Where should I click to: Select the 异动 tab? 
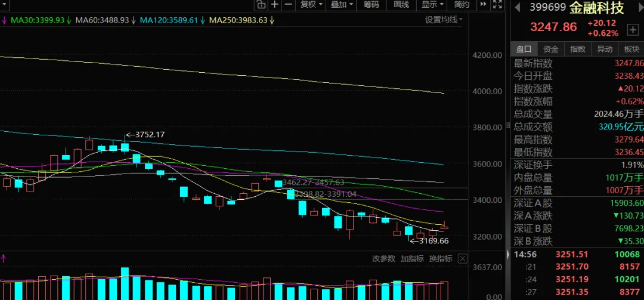(x=605, y=50)
